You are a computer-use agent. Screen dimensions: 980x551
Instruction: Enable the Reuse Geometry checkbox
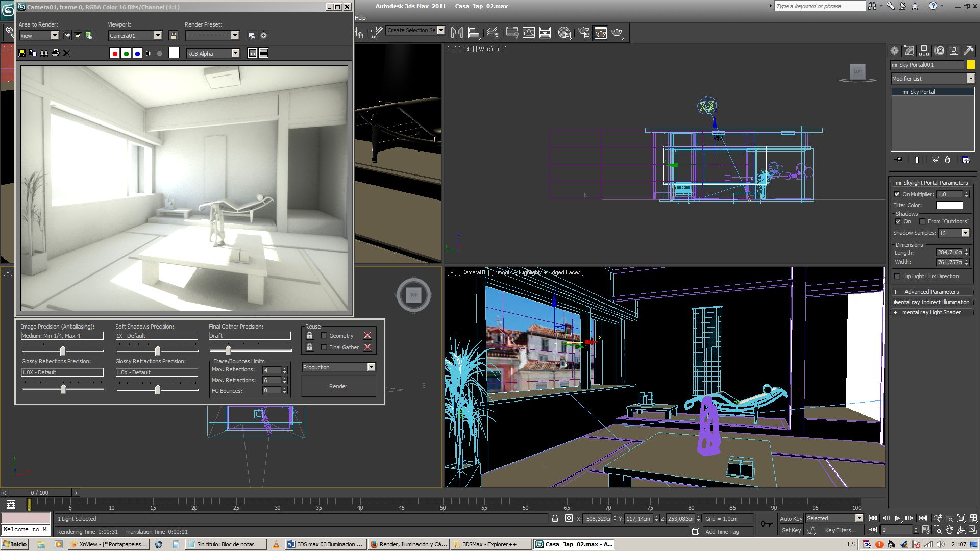324,336
